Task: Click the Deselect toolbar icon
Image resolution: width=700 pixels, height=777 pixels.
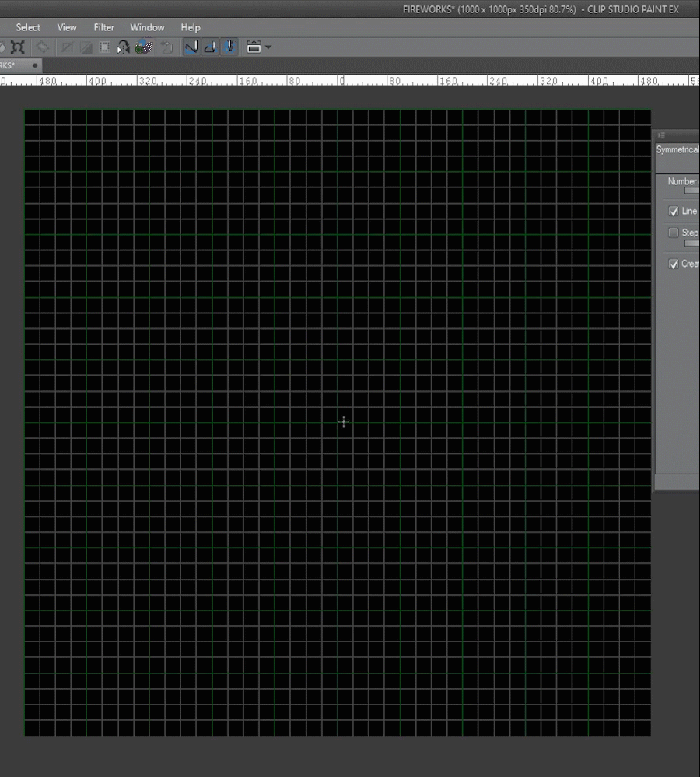Action: click(x=67, y=47)
